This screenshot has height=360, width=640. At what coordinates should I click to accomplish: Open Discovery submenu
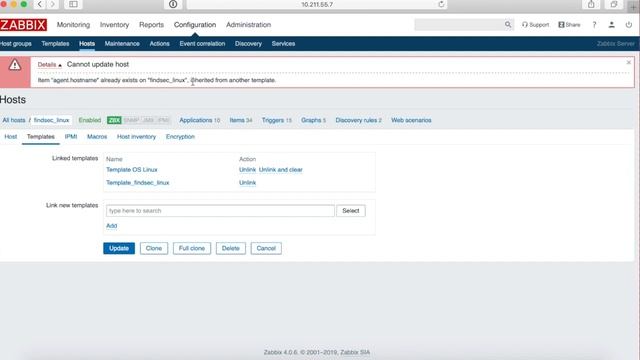248,44
